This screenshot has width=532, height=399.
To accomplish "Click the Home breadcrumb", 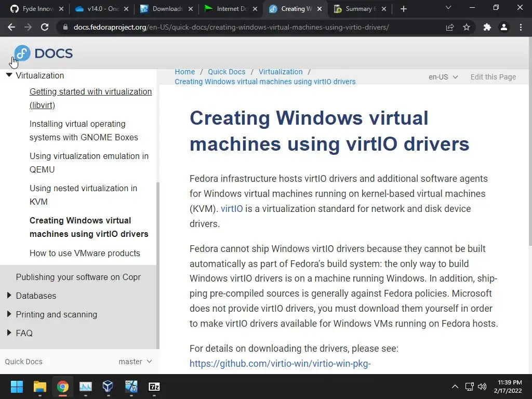I will pos(185,72).
